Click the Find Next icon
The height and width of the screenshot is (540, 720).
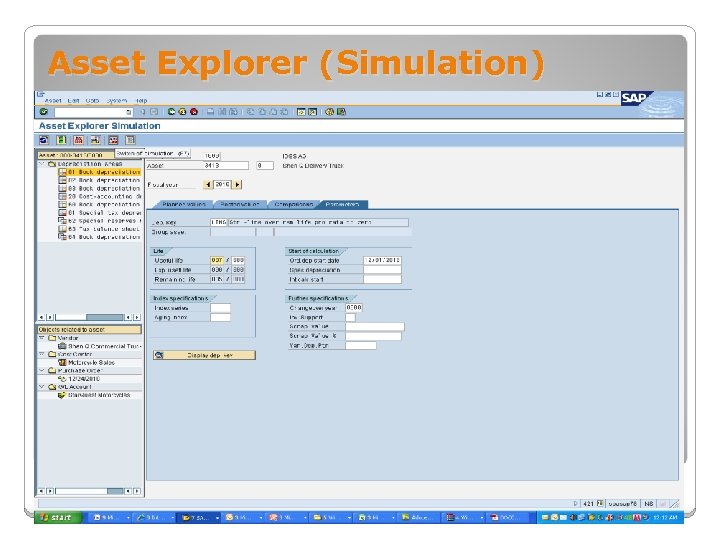click(x=233, y=112)
